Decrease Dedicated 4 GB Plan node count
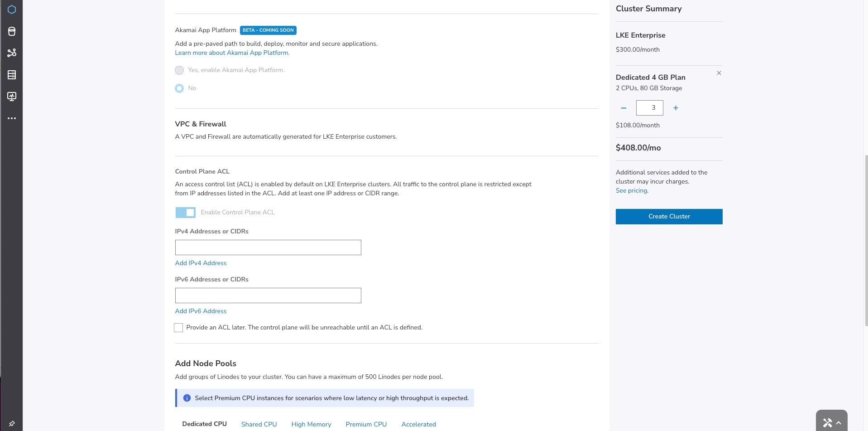The width and height of the screenshot is (868, 431). pyautogui.click(x=623, y=108)
